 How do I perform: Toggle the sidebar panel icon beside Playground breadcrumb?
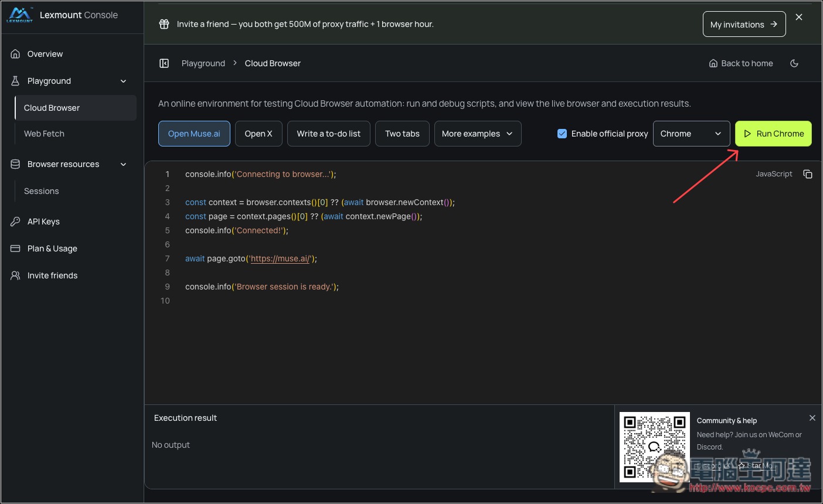point(164,63)
